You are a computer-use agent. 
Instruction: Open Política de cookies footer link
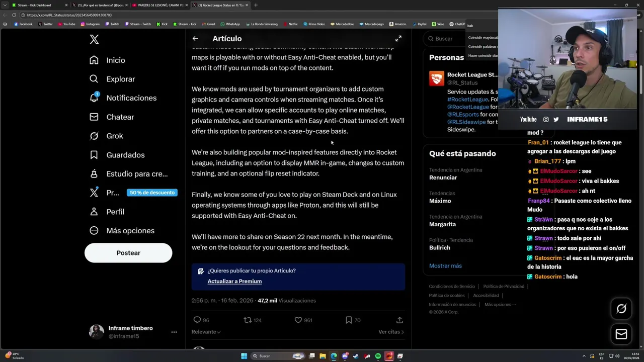447,296
